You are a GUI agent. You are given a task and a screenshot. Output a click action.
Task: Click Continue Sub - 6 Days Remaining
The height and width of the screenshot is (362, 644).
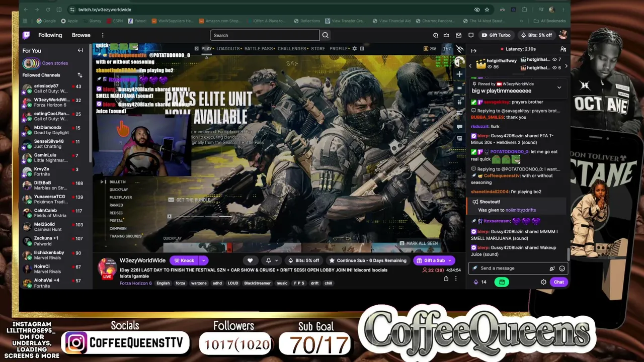click(x=368, y=260)
